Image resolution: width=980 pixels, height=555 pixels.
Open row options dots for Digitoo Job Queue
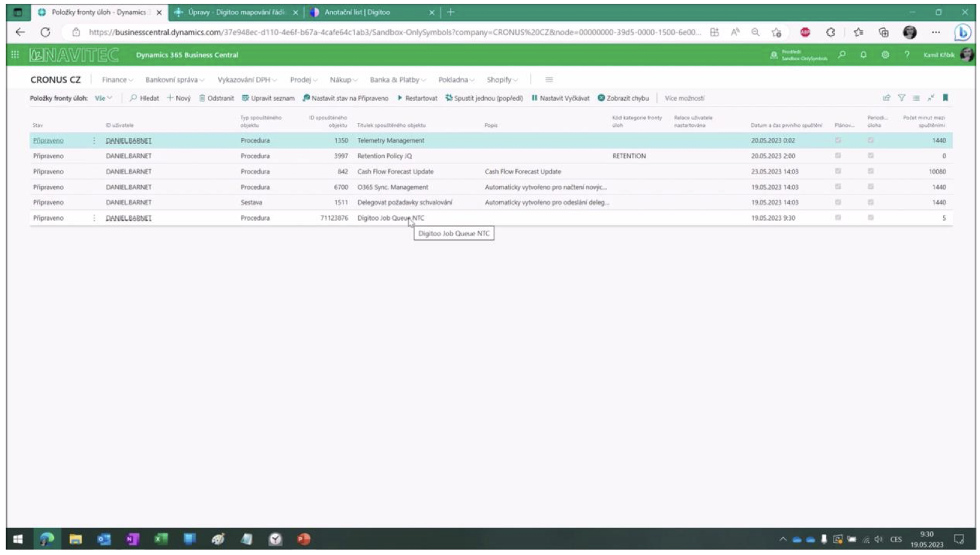[94, 218]
